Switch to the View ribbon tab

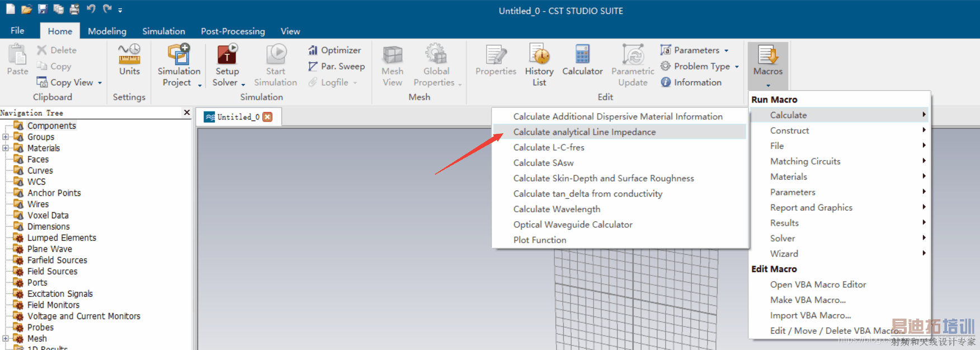click(x=290, y=31)
